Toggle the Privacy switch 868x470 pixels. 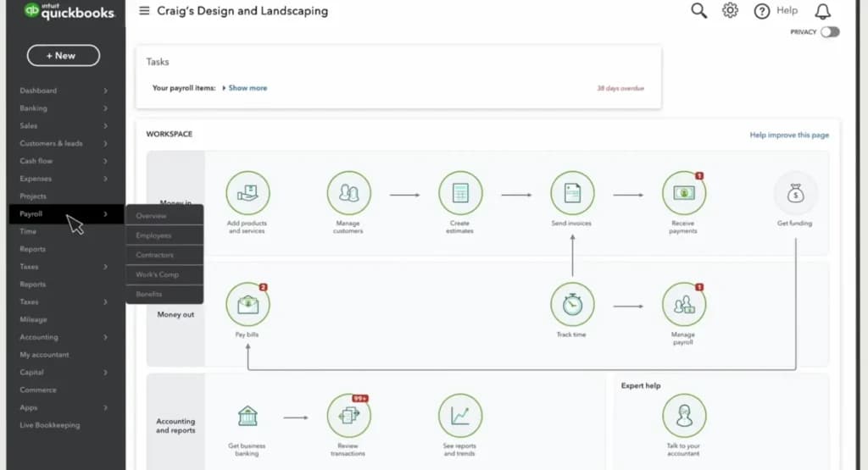pyautogui.click(x=830, y=32)
